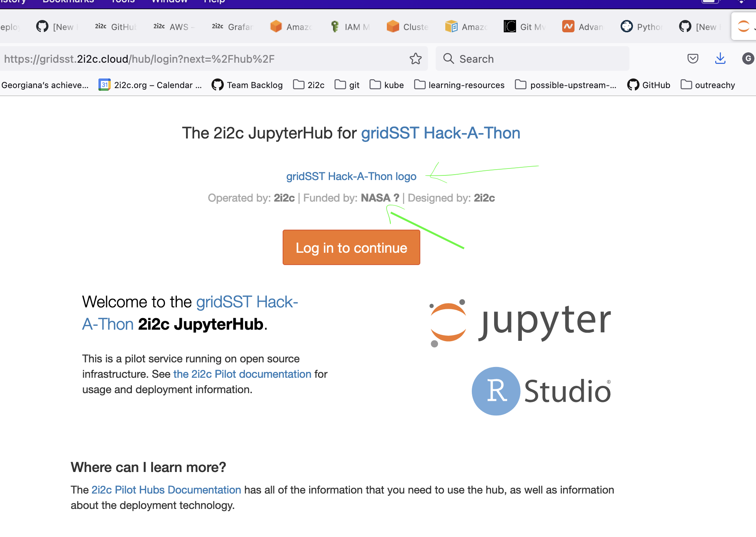Image resolution: width=756 pixels, height=537 pixels.
Task: Click Log in to continue
Action: coord(351,247)
